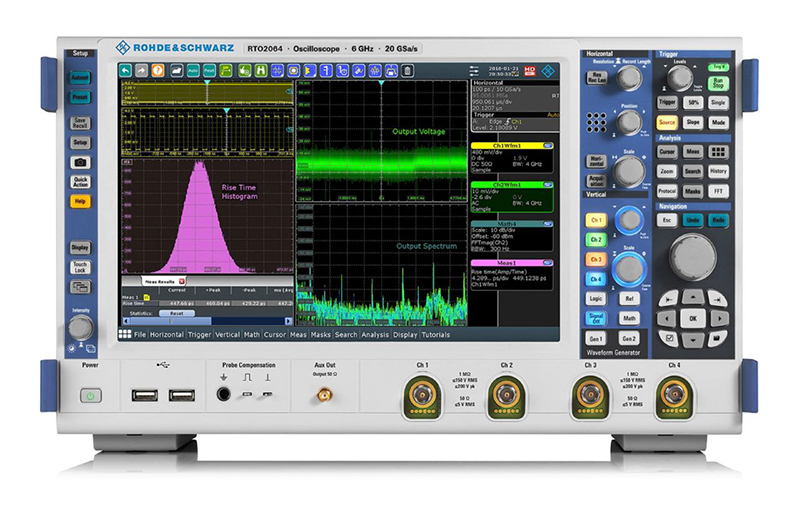Click the redo arrow icon in screen toolbar
Image resolution: width=800 pixels, height=519 pixels.
click(141, 70)
